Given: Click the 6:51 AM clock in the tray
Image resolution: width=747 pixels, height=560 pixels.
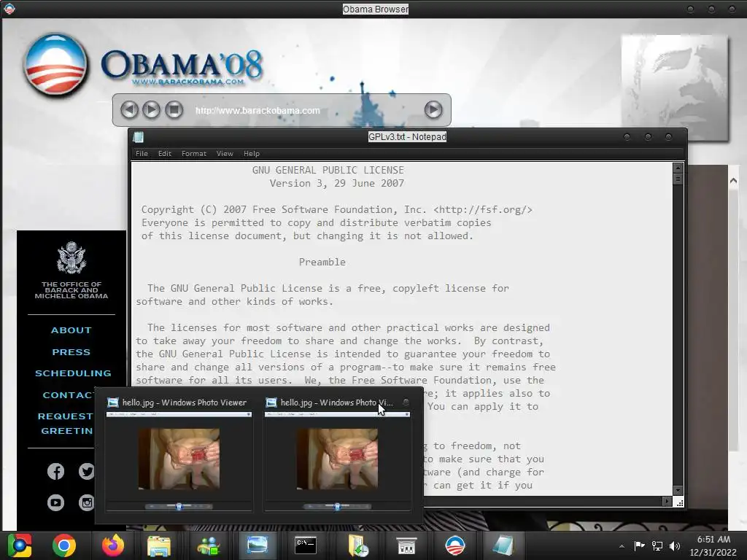Looking at the screenshot, I should pos(713,540).
